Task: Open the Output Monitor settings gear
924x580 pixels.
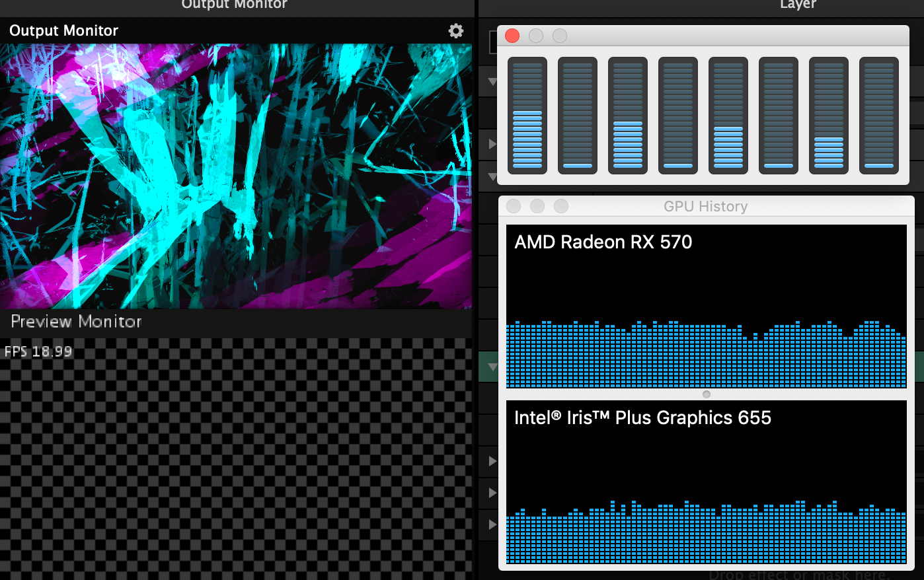Action: [x=456, y=31]
